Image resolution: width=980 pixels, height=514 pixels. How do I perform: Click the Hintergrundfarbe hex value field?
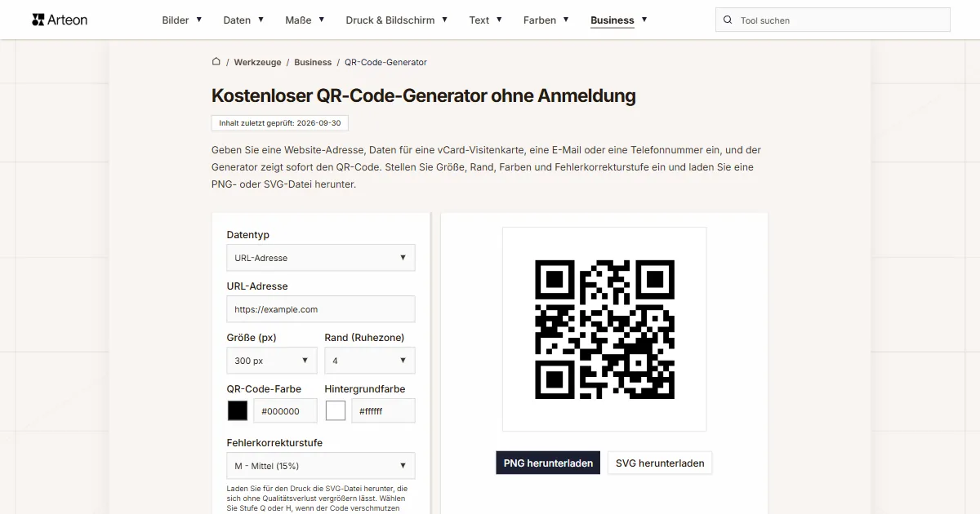(383, 411)
